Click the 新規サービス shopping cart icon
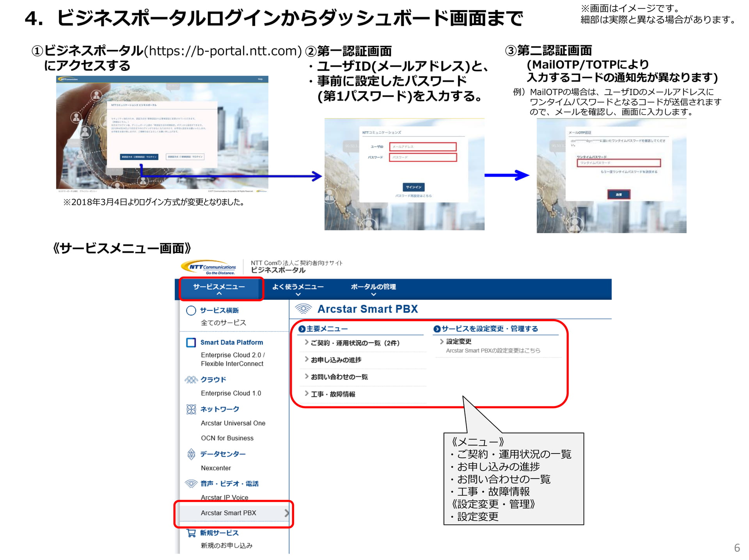Screen dimensions: 749x560 tap(191, 533)
